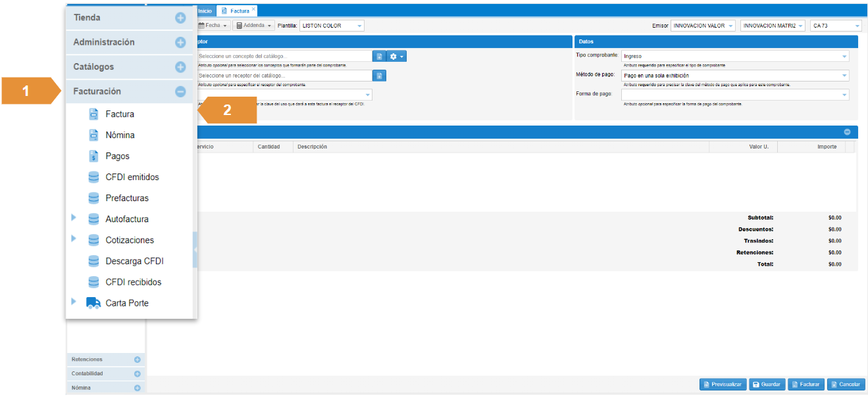Switch to the Inicio tab
Viewport: 868px width, 399px height.
click(205, 11)
